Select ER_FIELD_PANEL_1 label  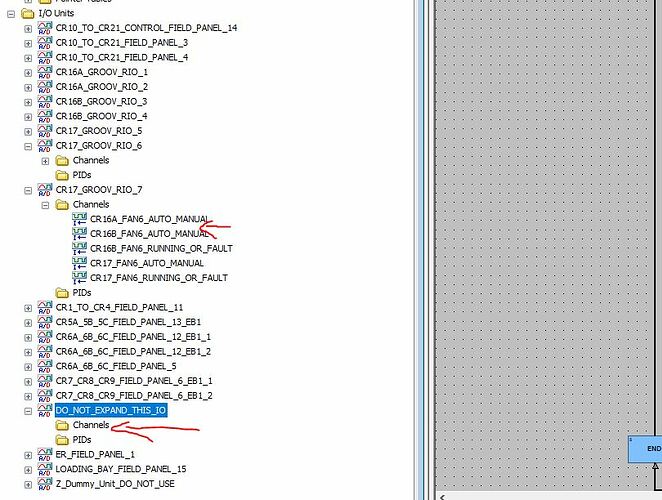click(95, 454)
